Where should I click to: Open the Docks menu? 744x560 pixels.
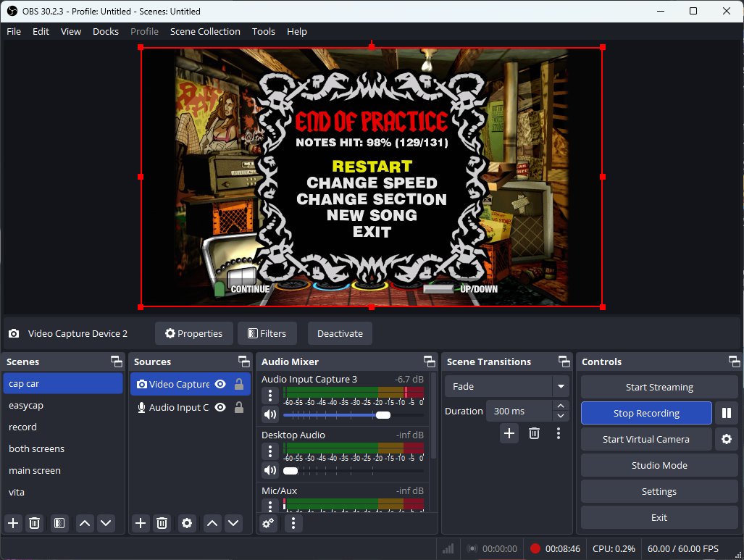[106, 31]
